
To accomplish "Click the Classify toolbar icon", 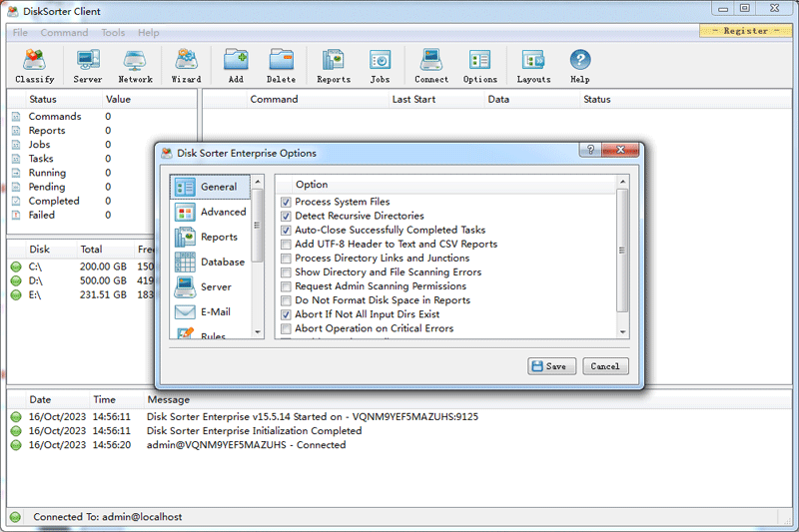I will pos(35,66).
